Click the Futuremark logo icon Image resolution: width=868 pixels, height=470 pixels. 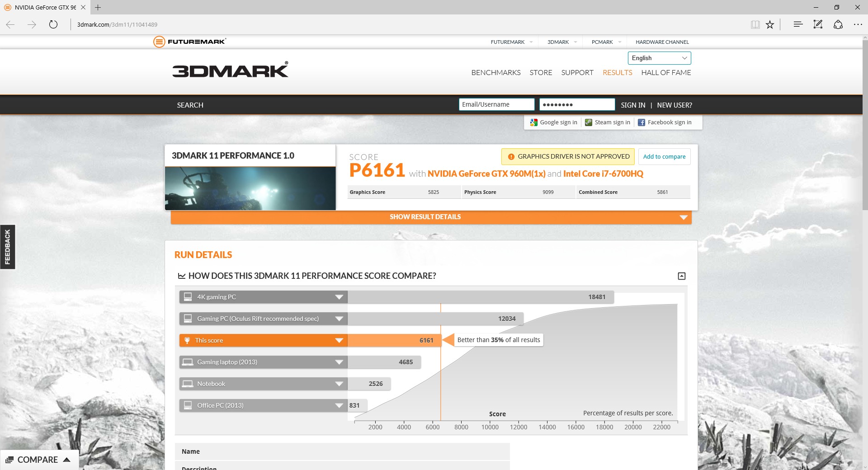159,42
